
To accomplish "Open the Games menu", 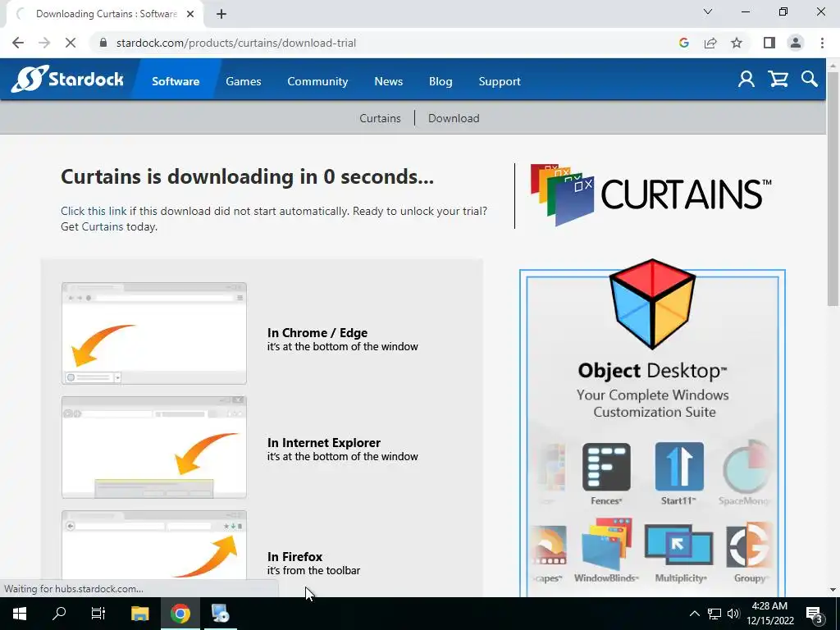I will click(243, 81).
